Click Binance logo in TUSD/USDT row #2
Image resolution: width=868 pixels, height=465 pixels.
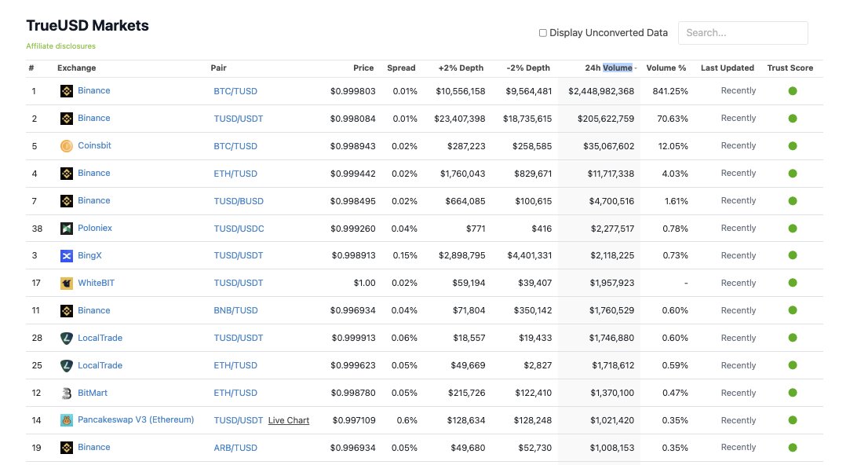click(67, 119)
